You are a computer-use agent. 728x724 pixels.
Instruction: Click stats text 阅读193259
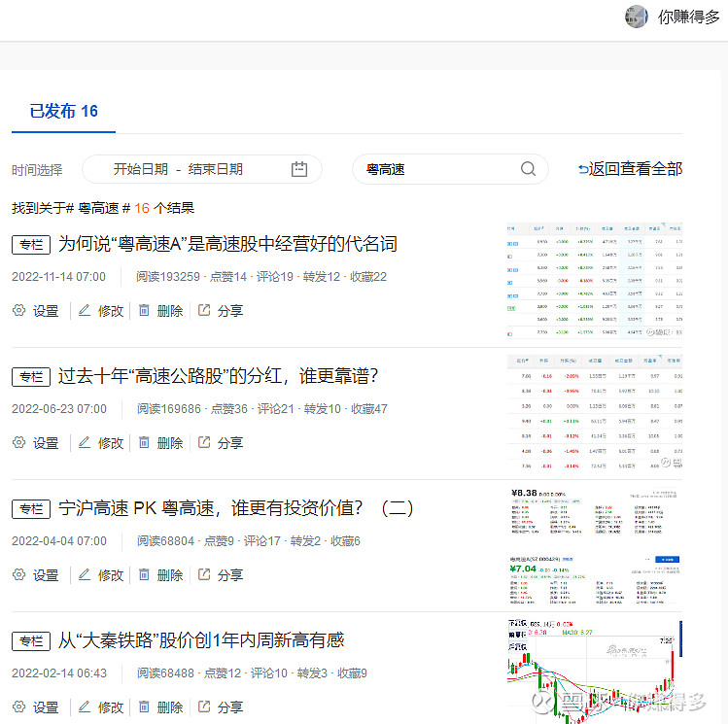click(167, 277)
